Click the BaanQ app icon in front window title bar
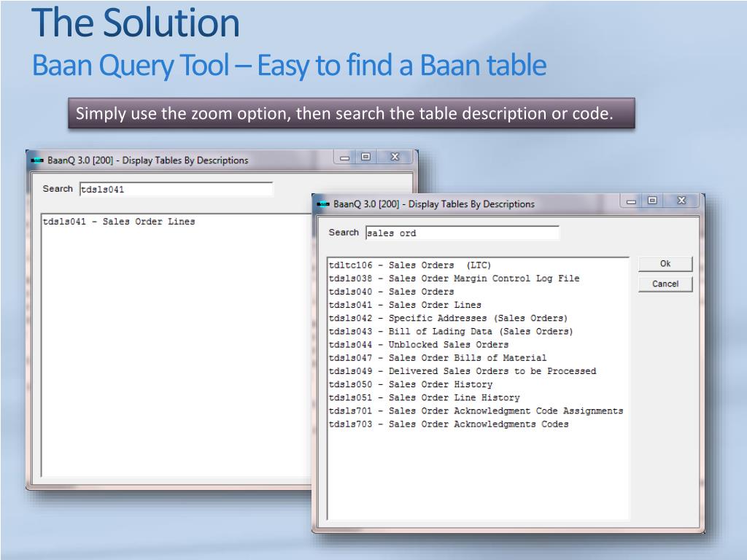The width and height of the screenshot is (747, 560). [323, 204]
